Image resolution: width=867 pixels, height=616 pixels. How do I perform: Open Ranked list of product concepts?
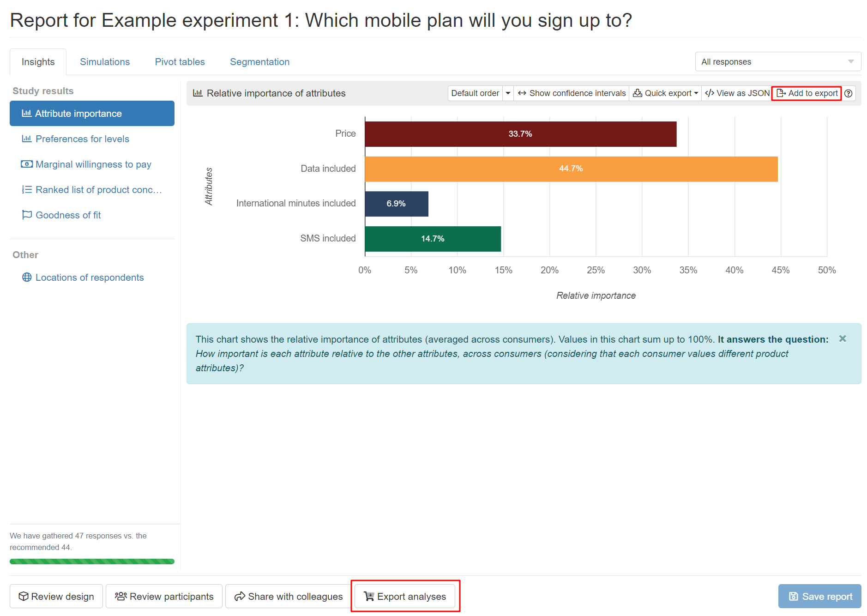pos(99,190)
